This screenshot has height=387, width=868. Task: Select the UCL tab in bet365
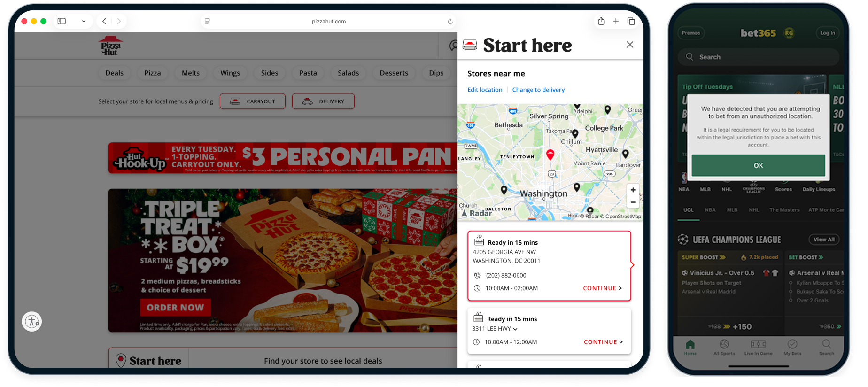pyautogui.click(x=689, y=210)
